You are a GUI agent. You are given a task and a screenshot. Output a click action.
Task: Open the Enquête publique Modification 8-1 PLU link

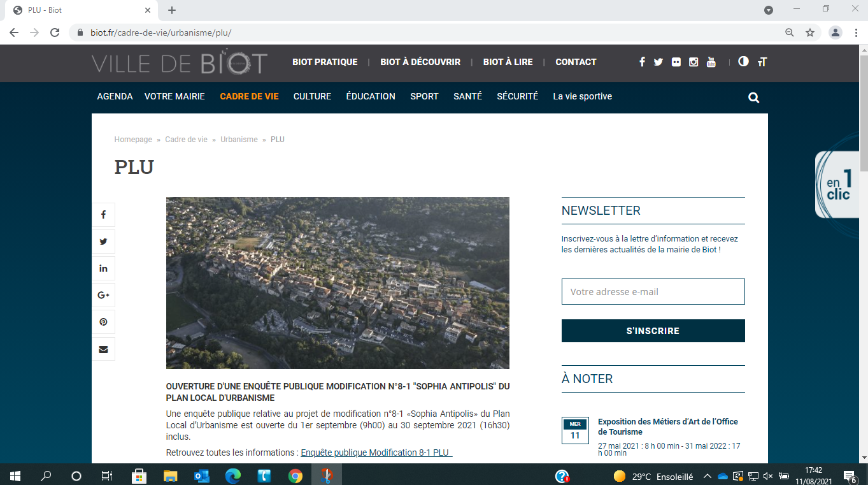[376, 452]
